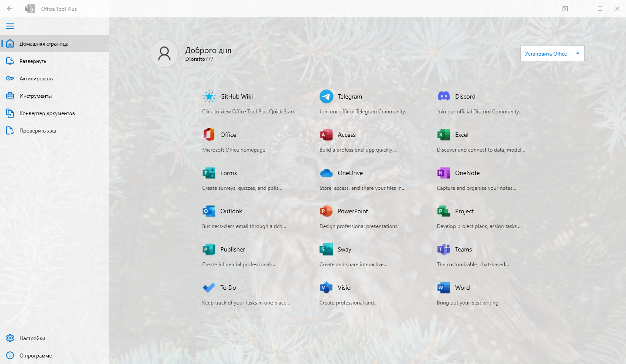The image size is (626, 364).
Task: Click the user profile avatar
Action: tap(164, 53)
